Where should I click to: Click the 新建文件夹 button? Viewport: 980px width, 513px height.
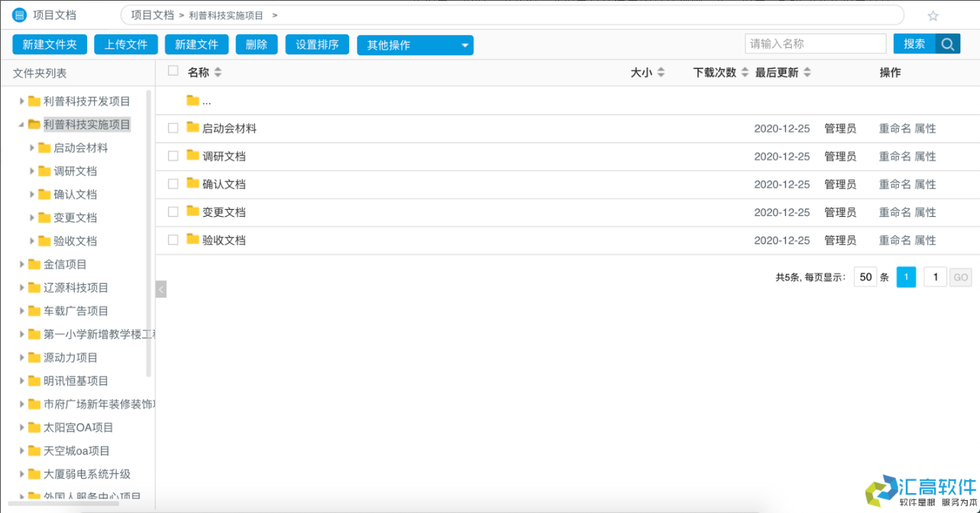(x=49, y=44)
